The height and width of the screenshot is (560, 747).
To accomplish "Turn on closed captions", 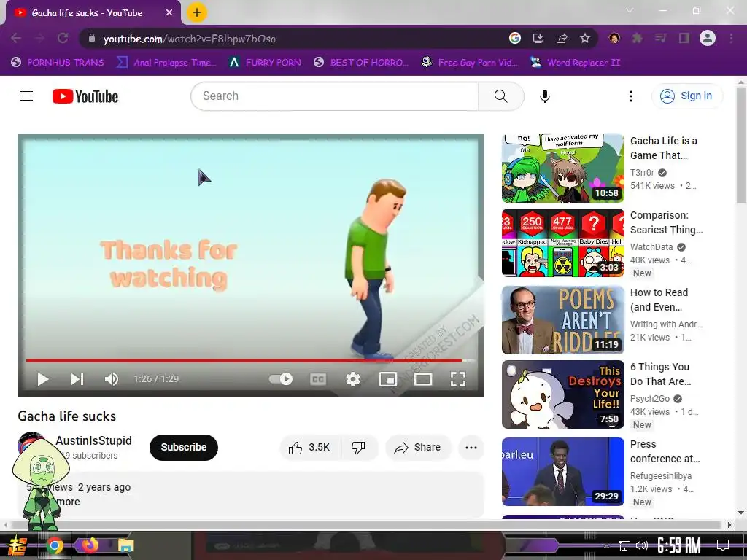I will 318,379.
